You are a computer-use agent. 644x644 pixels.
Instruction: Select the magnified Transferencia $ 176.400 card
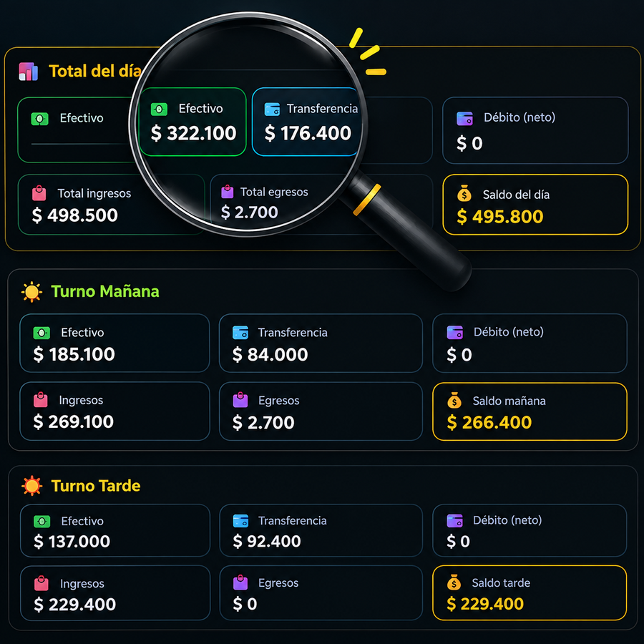(306, 122)
